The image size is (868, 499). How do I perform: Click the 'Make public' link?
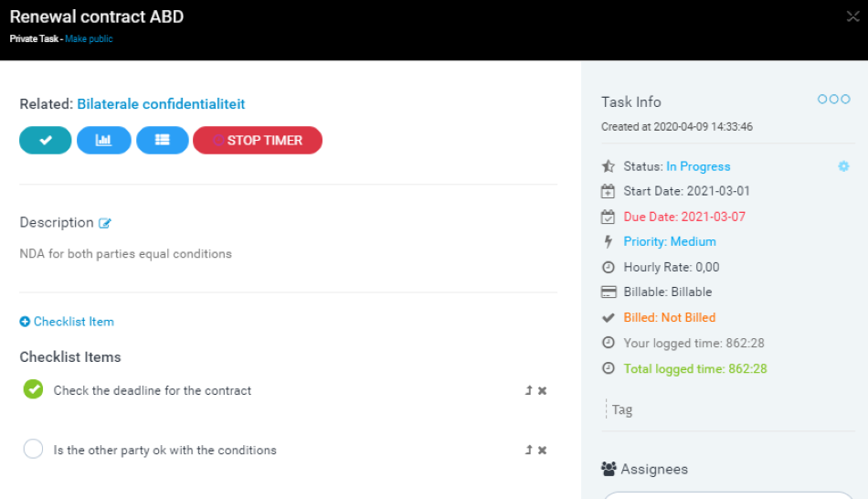tap(89, 39)
